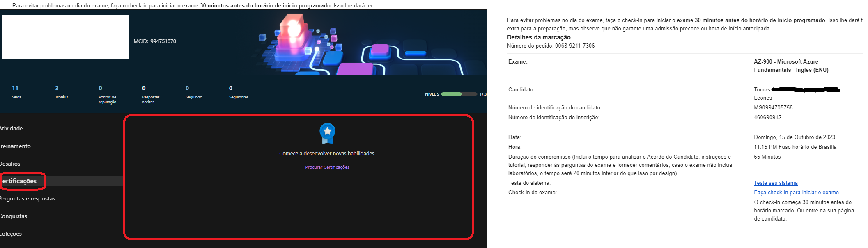
Task: Click time '11:15 PM Fuso horário de Brasília'
Action: point(795,147)
